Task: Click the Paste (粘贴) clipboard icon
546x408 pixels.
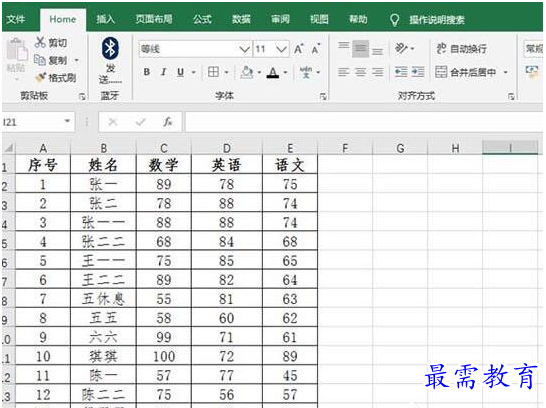Action: [16, 49]
